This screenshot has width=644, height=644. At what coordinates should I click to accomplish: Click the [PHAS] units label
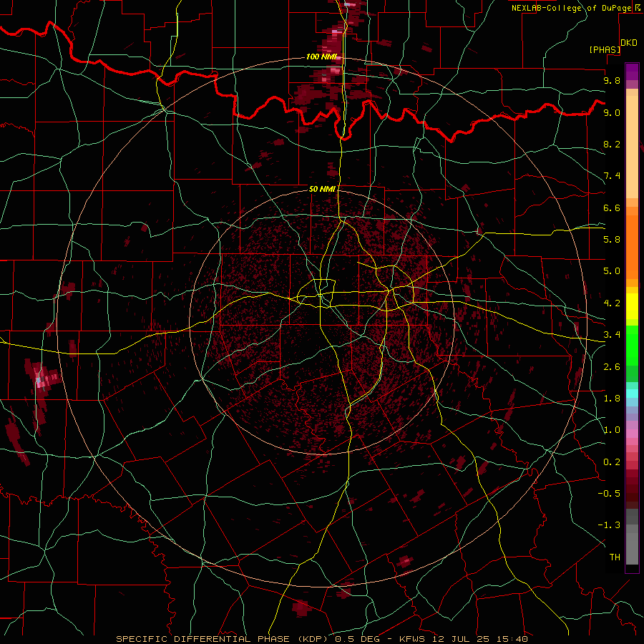(x=605, y=49)
